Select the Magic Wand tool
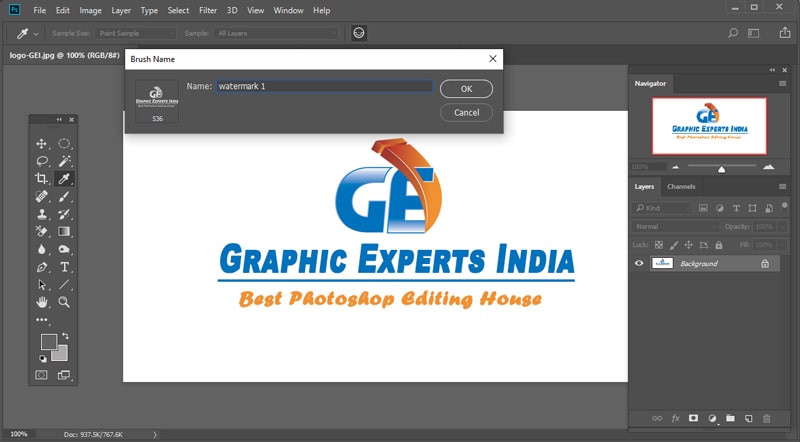The width and height of the screenshot is (800, 442). (64, 161)
